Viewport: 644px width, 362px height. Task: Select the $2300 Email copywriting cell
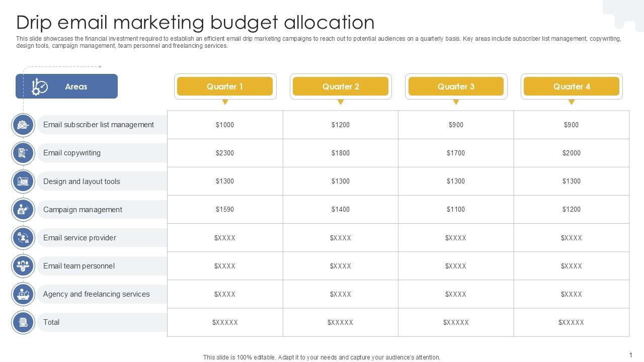point(225,153)
